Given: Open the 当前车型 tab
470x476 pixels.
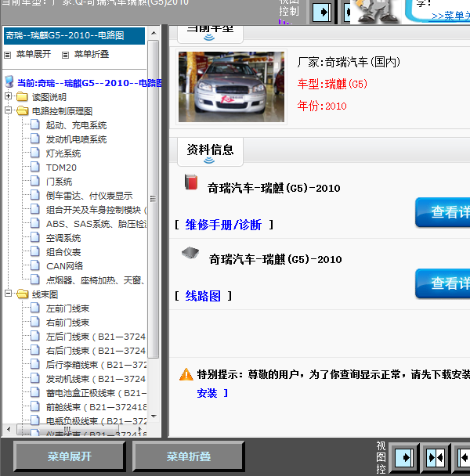Looking at the screenshot, I should 210,34.
